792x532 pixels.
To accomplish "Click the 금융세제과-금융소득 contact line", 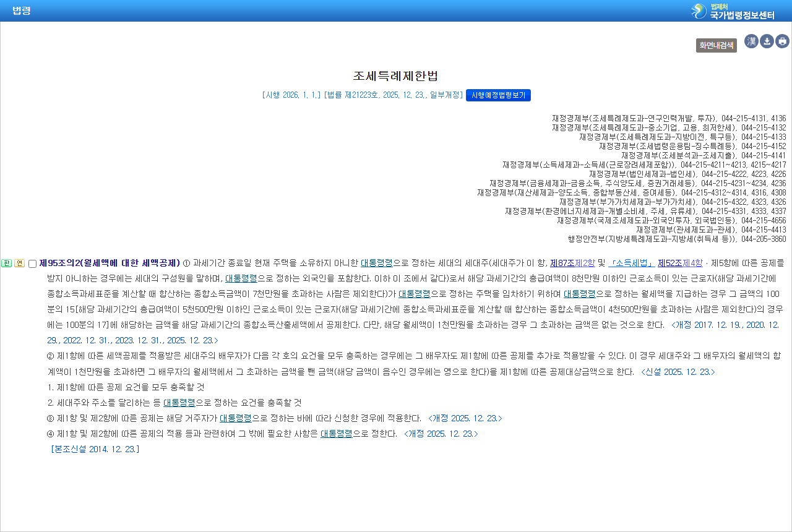I will pos(638,183).
